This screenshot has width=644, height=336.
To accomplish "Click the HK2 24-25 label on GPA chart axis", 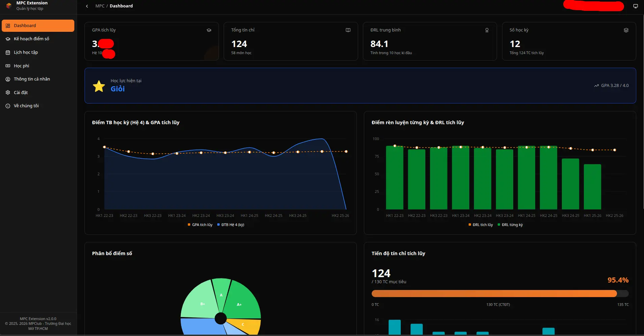I will [273, 216].
